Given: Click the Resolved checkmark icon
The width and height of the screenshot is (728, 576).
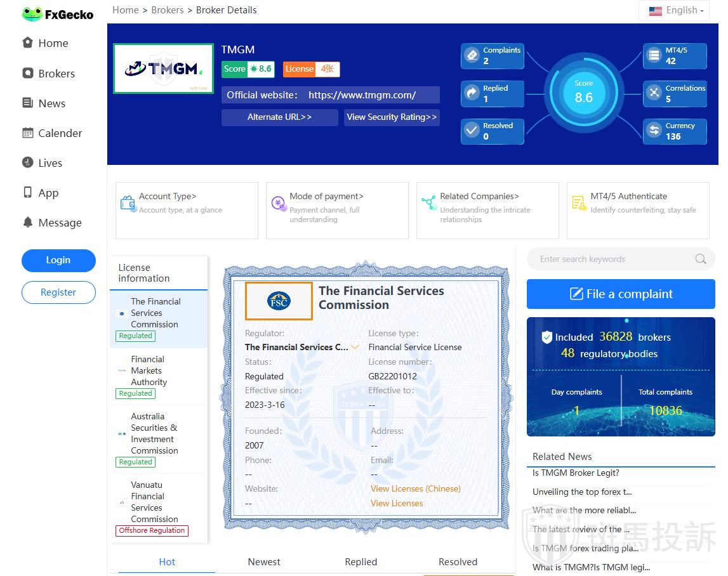Looking at the screenshot, I should [472, 131].
